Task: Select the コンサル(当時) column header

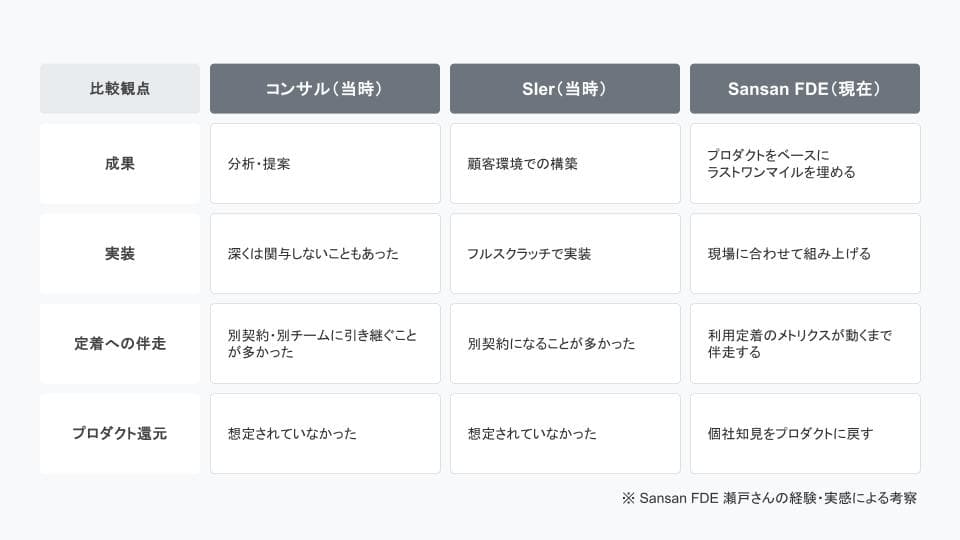Action: (325, 89)
